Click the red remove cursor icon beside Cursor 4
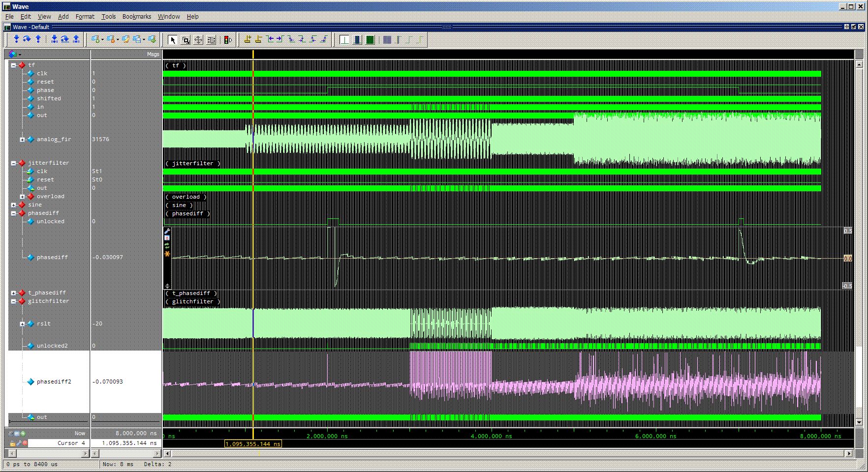Image resolution: width=868 pixels, height=472 pixels. point(25,443)
